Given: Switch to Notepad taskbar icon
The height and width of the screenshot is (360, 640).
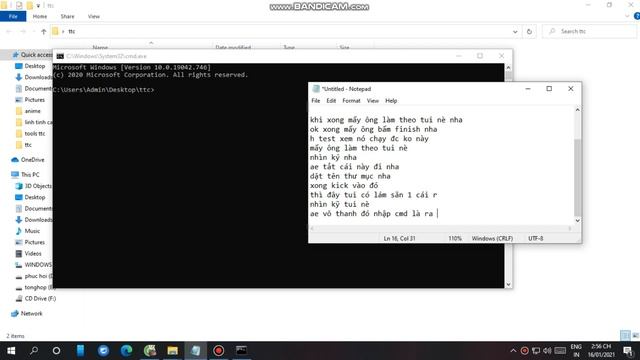Looking at the screenshot, I should (196, 351).
